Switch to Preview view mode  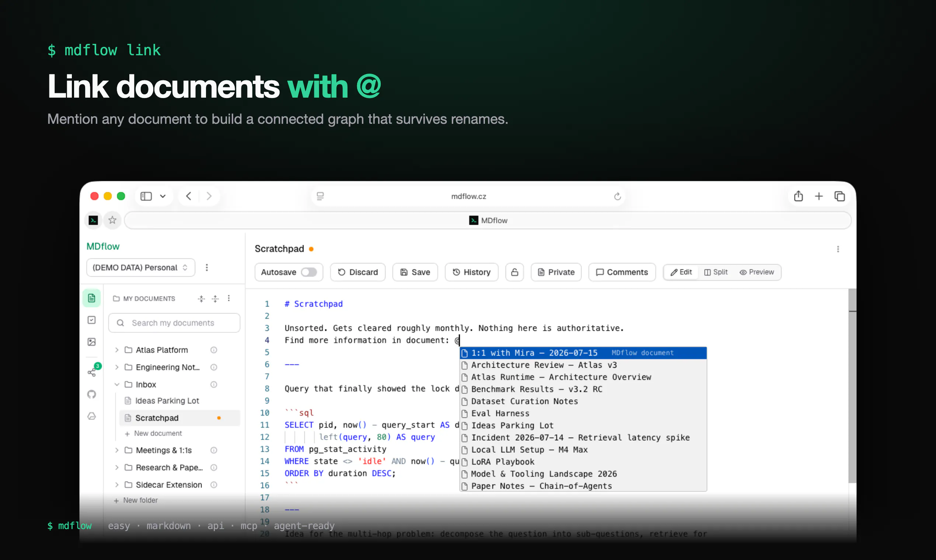click(x=757, y=272)
